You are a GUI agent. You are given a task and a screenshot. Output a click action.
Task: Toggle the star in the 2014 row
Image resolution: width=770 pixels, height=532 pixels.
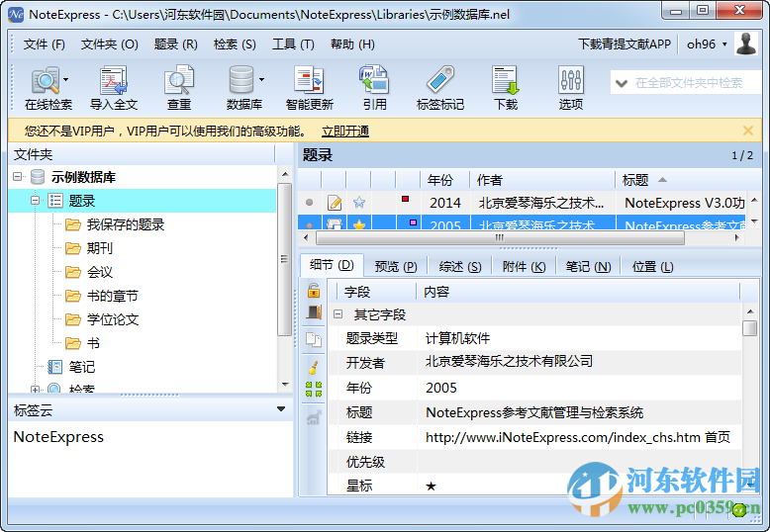coord(359,202)
